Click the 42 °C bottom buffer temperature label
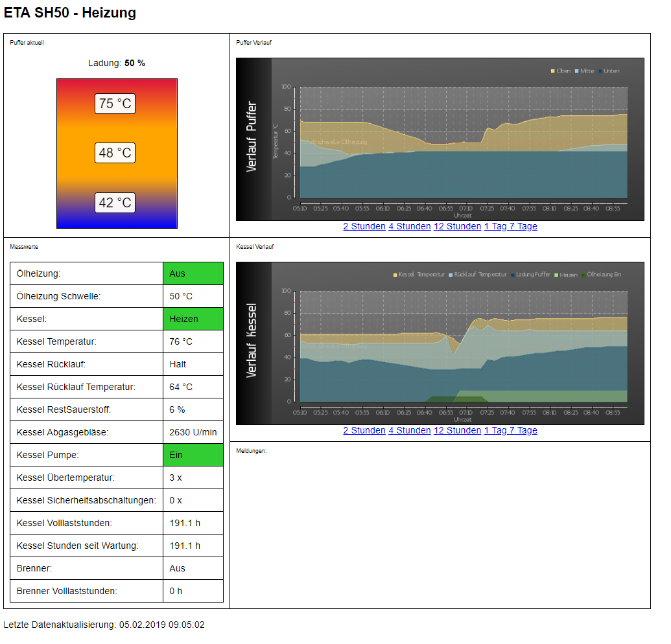The height and width of the screenshot is (644, 671). pos(115,203)
